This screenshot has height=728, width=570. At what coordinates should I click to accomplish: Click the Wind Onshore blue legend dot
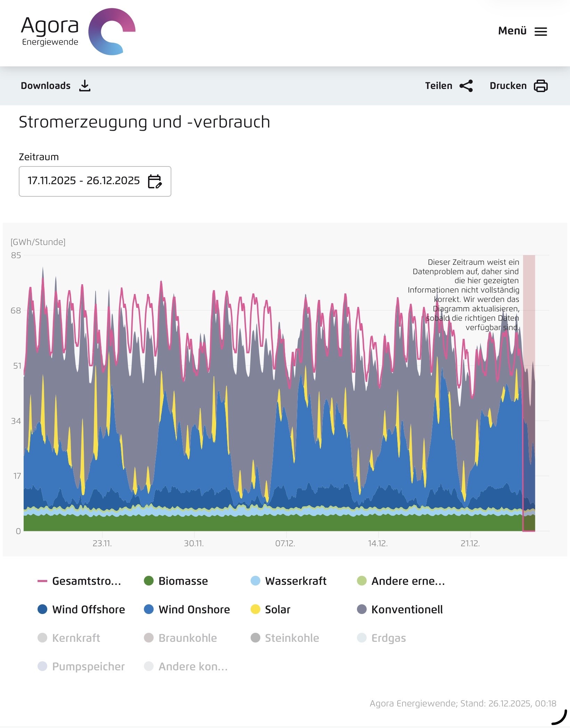click(149, 610)
